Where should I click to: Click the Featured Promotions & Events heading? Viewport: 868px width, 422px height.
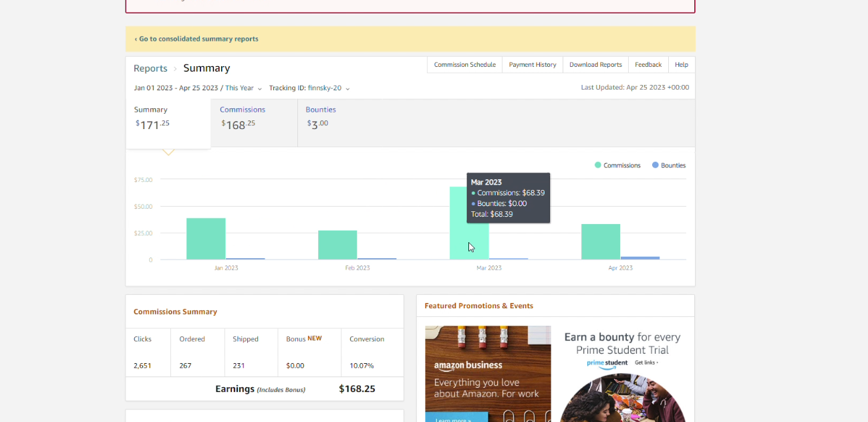[x=478, y=306]
